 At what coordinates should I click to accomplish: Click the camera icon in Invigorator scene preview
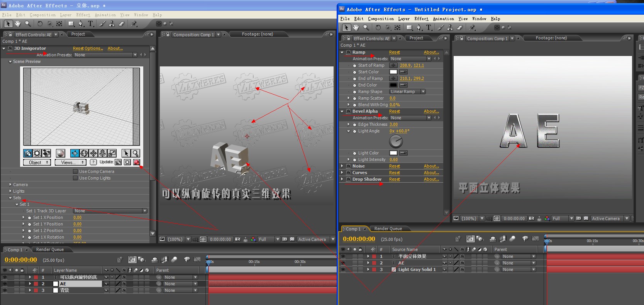[x=27, y=153]
